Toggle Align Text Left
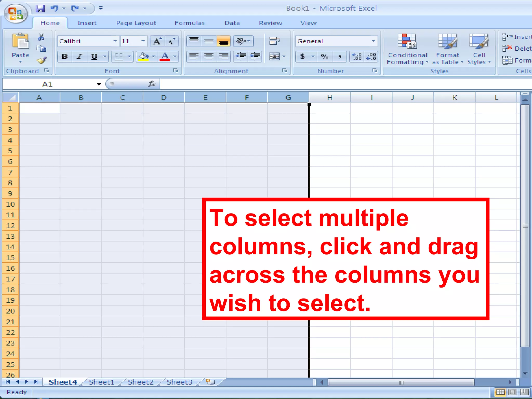Viewport: 532px width, 399px height. [194, 56]
